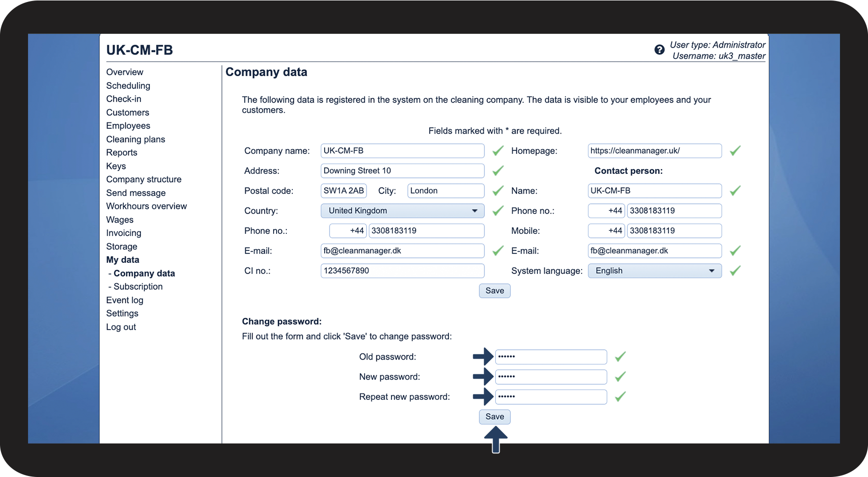Log out from the sidebar
The height and width of the screenshot is (477, 868).
(x=121, y=327)
